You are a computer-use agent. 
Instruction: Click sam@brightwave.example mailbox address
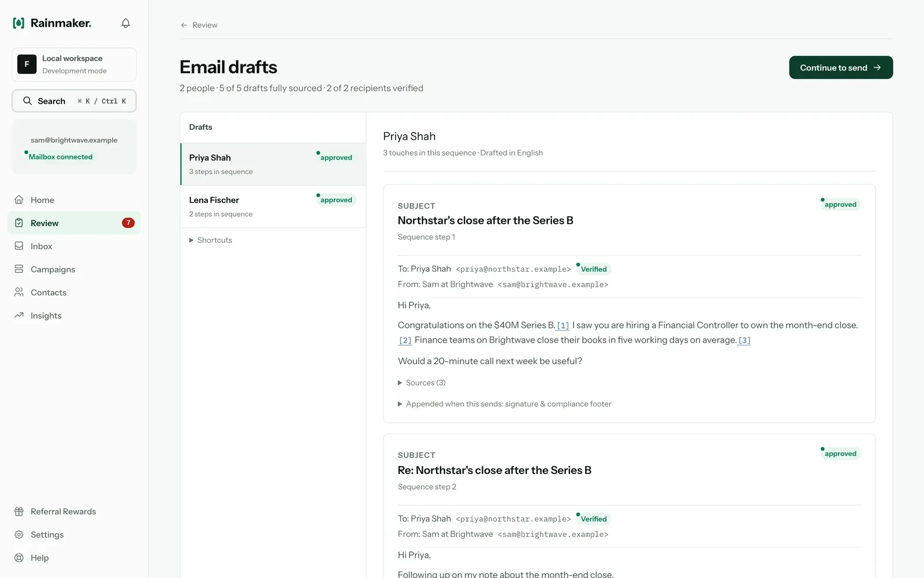coord(74,140)
